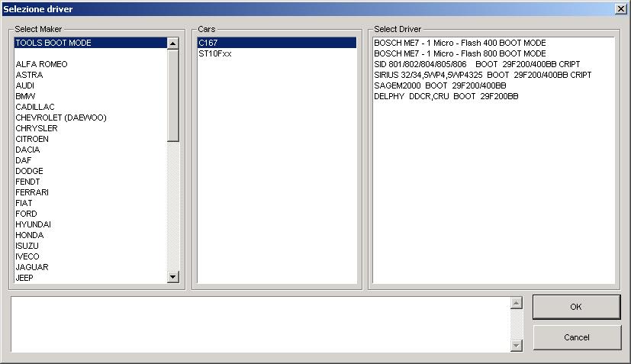Viewport: 631px width, 364px height.
Task: Select JAGUAR in the maker list
Action: point(91,267)
